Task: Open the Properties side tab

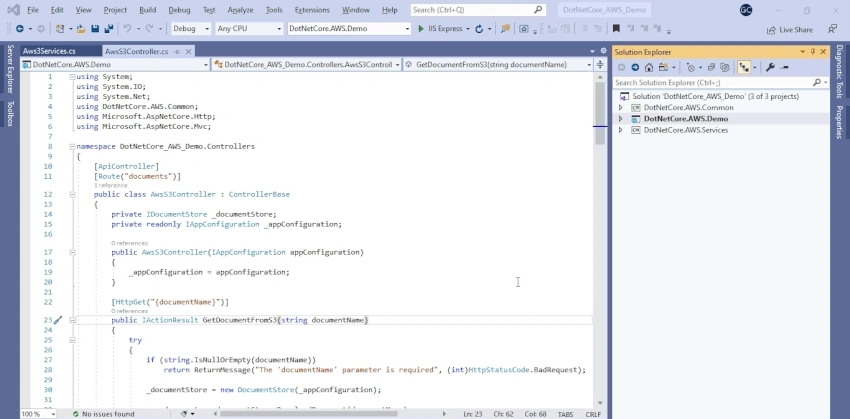Action: tap(839, 122)
